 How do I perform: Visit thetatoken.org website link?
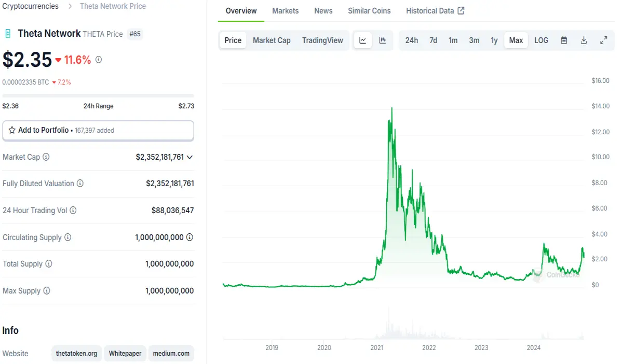pyautogui.click(x=77, y=354)
